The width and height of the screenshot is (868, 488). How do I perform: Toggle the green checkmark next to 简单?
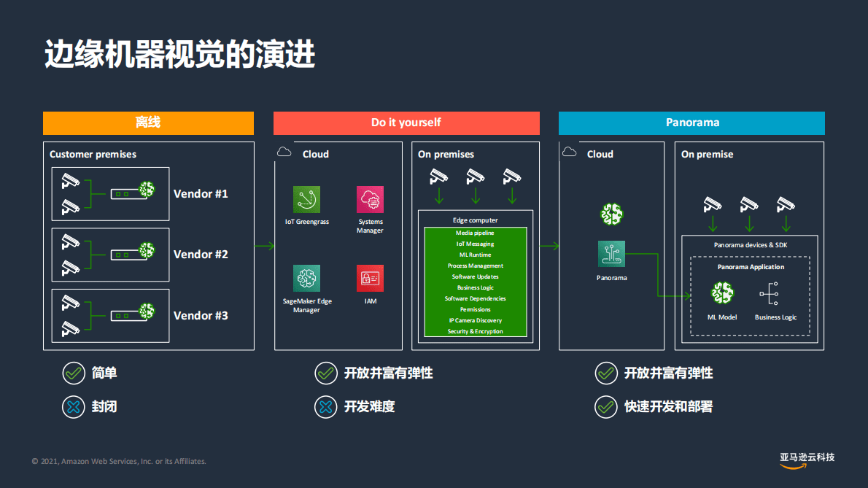[74, 373]
